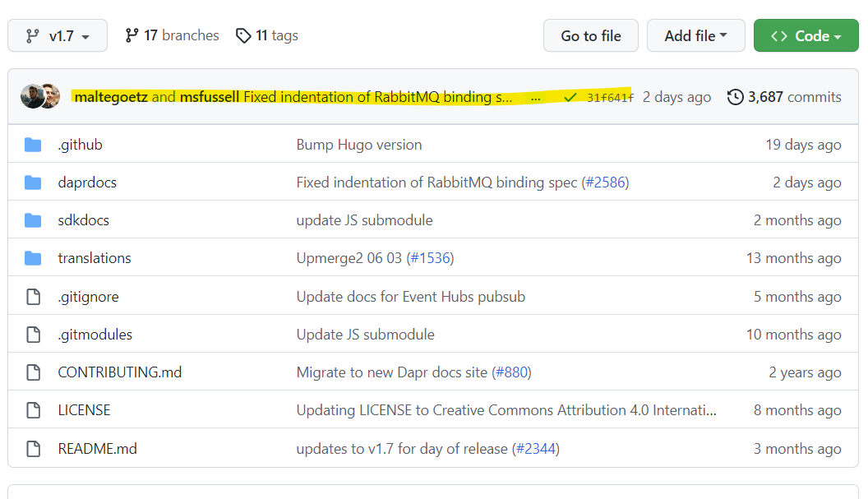Click the README.md file icon
The width and height of the screenshot is (868, 499).
[33, 448]
